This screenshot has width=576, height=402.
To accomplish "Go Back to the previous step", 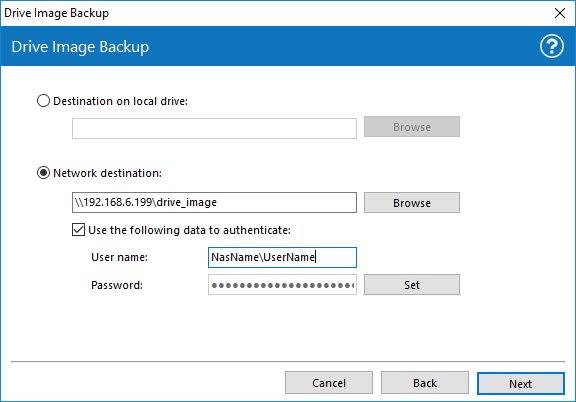I will click(425, 383).
